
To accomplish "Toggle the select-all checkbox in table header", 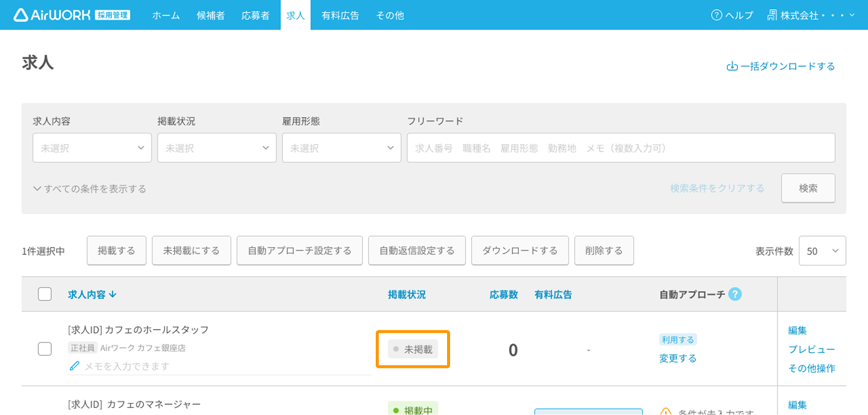I will [x=45, y=294].
